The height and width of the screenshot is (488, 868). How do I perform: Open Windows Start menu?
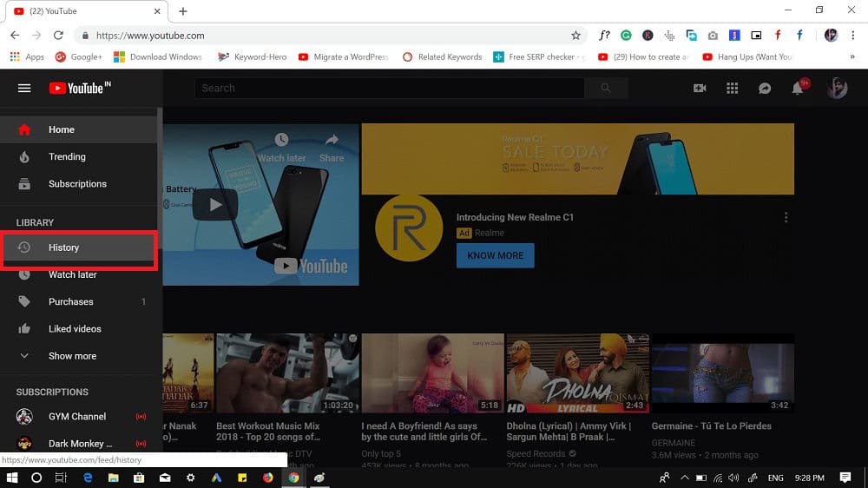(11, 478)
